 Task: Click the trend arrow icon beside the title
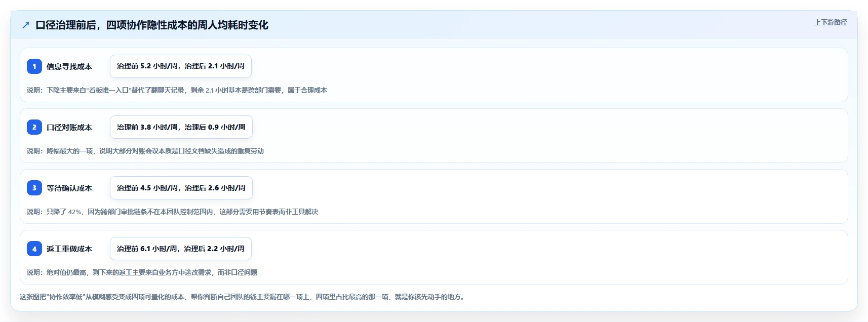(x=26, y=25)
